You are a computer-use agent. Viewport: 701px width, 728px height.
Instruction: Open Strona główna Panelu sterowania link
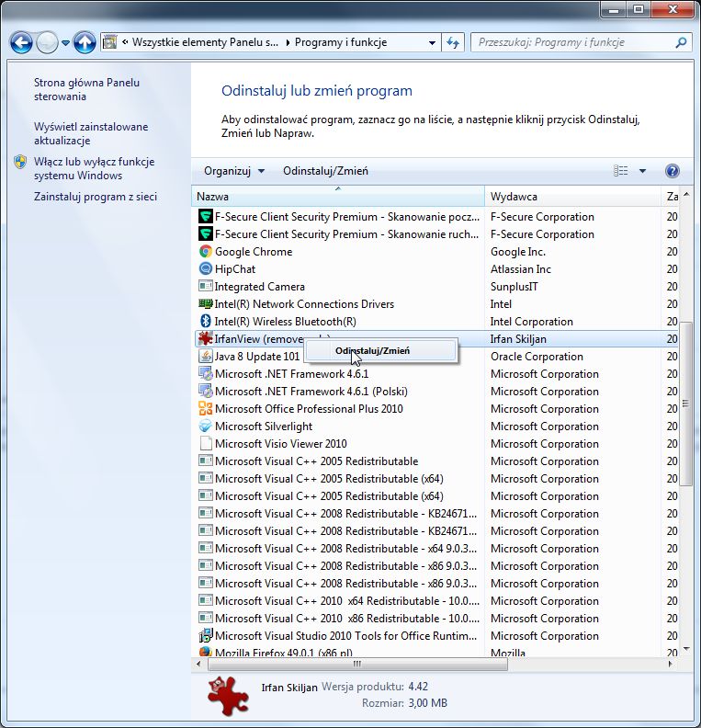(x=86, y=89)
